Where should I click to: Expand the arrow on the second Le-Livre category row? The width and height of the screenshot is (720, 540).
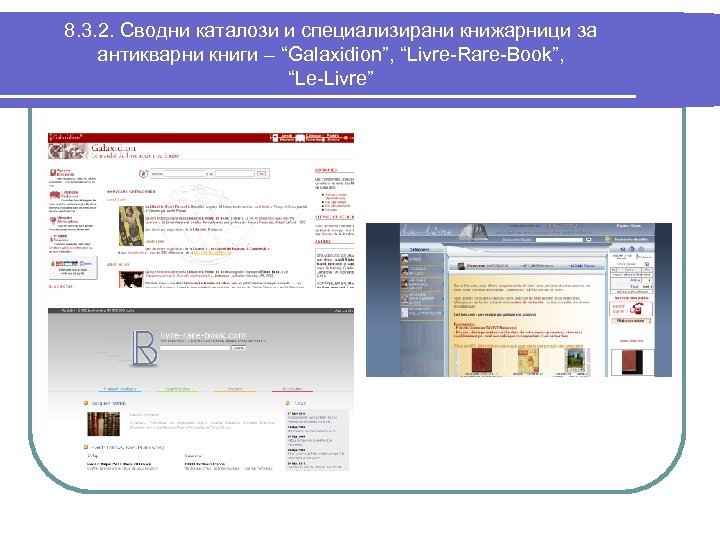click(x=442, y=271)
